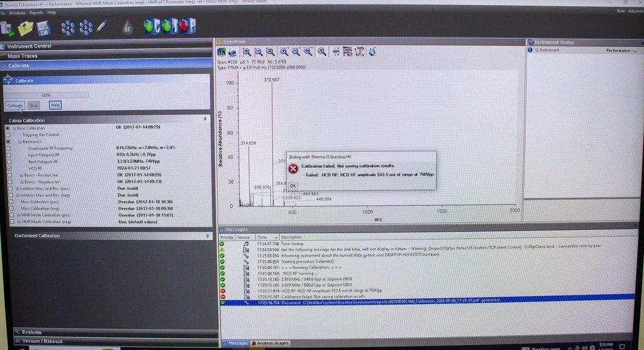Click the molecule 'a' cluster icon
Screen dimensions: 644x350
pyautogui.click(x=69, y=28)
